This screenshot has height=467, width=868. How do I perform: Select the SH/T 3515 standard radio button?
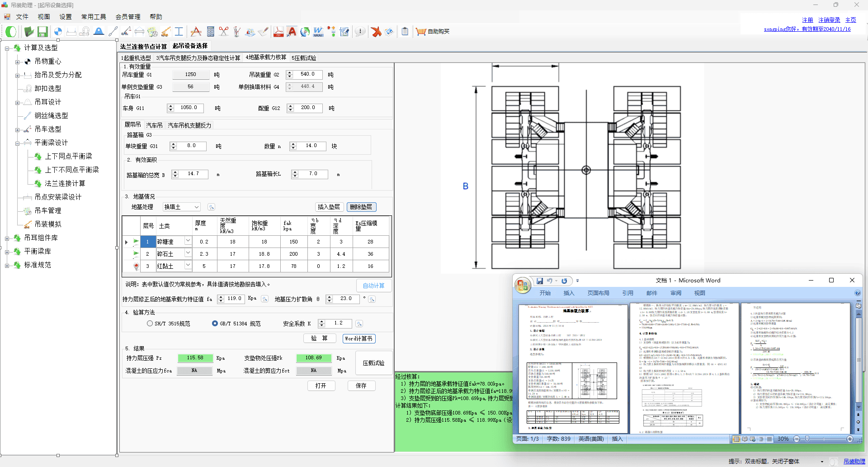[150, 324]
